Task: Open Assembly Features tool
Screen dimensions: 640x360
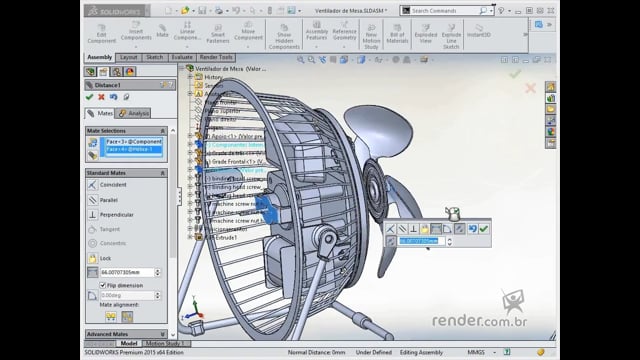Action: click(316, 32)
